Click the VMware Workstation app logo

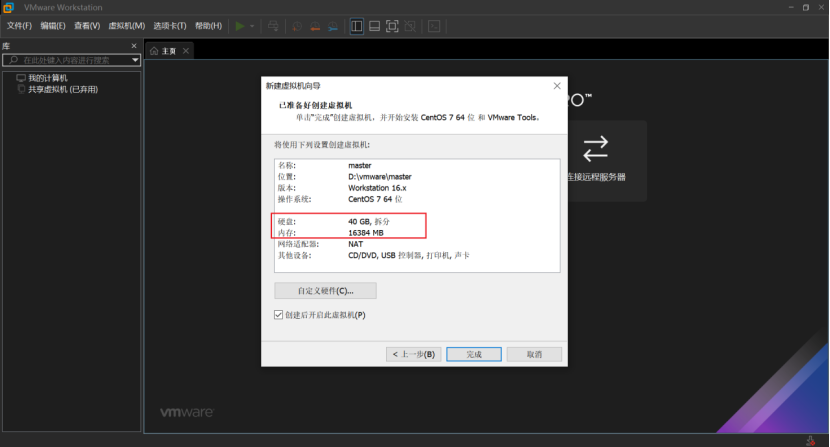(8, 7)
